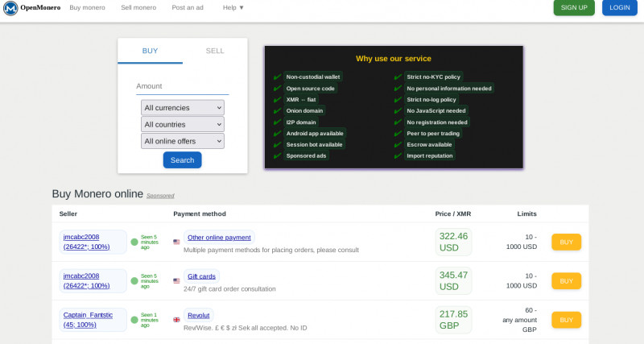
Task: Open the All currencies dropdown
Action: (x=182, y=107)
